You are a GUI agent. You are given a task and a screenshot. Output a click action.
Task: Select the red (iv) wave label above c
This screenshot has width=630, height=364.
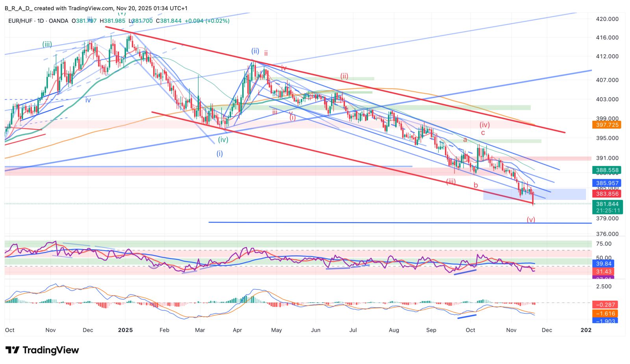pos(484,125)
